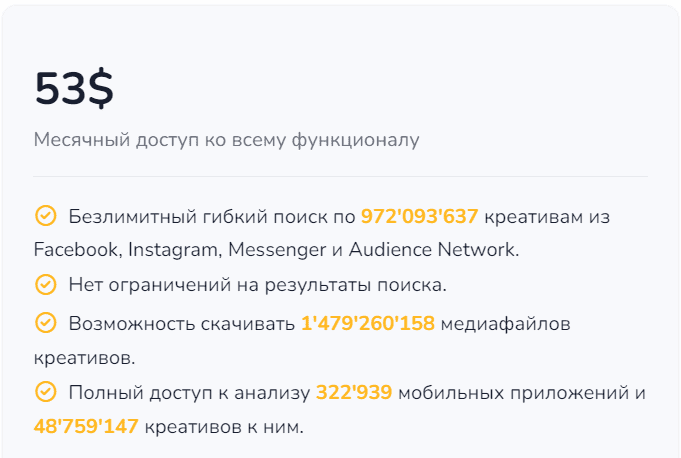The image size is (681, 458).
Task: Click the креативов к ним text
Action: coord(224,427)
